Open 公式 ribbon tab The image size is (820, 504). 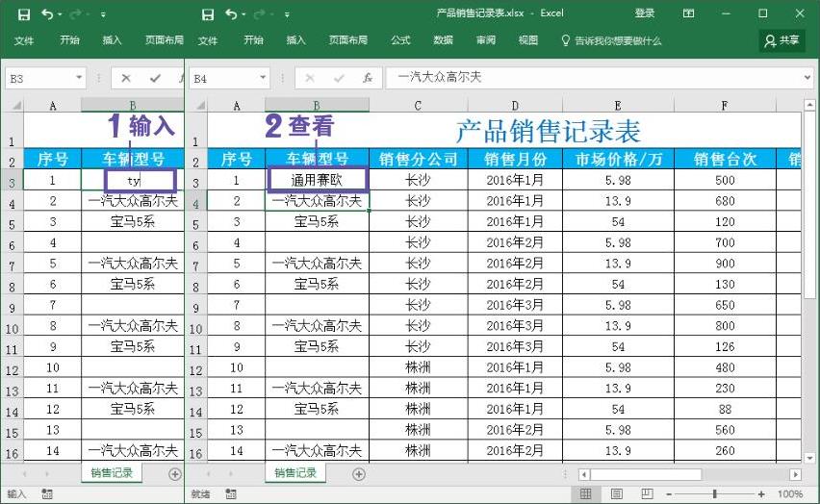[x=400, y=40]
